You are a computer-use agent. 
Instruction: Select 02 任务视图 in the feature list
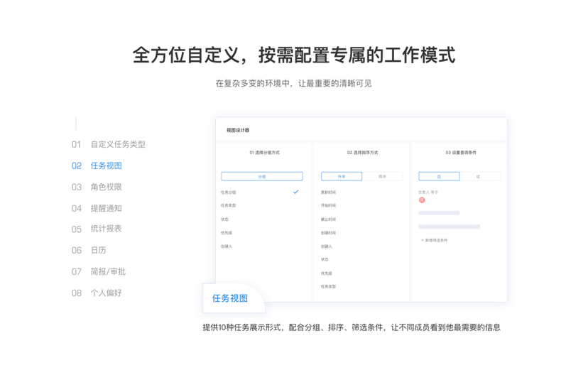coord(97,165)
